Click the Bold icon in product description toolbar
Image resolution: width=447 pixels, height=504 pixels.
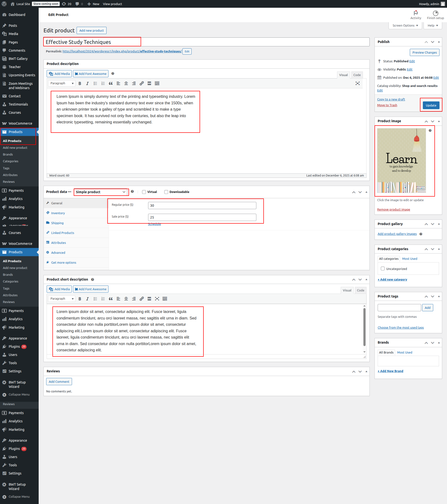tap(80, 83)
